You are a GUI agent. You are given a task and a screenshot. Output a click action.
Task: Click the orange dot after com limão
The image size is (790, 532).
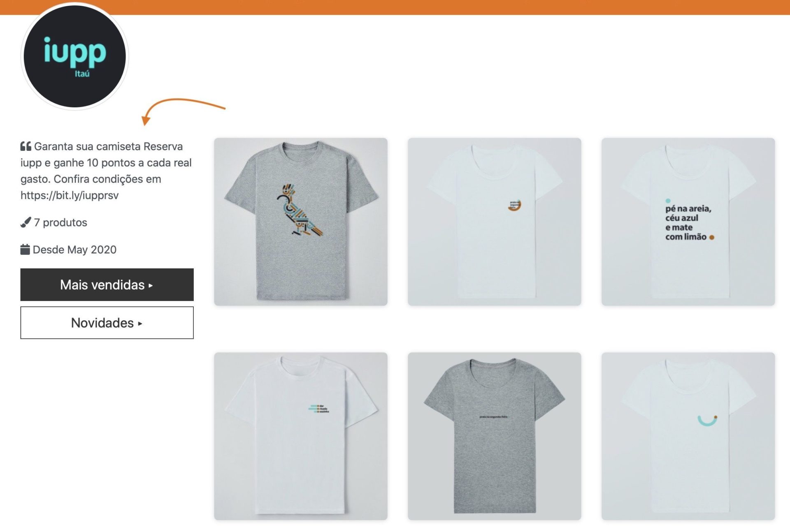click(712, 237)
